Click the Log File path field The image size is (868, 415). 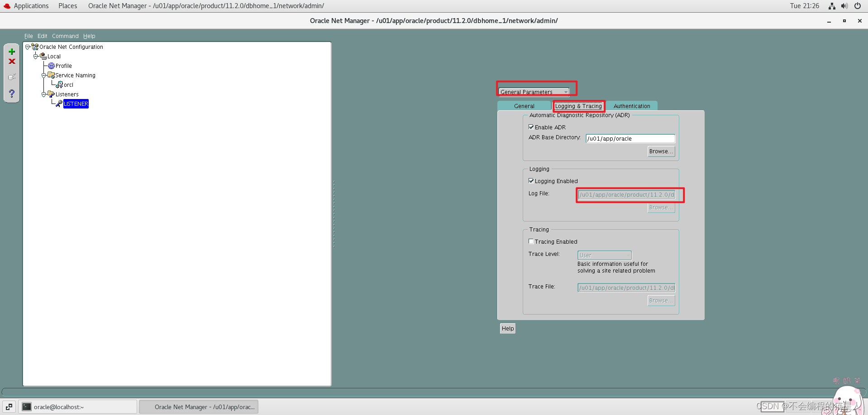pos(626,195)
